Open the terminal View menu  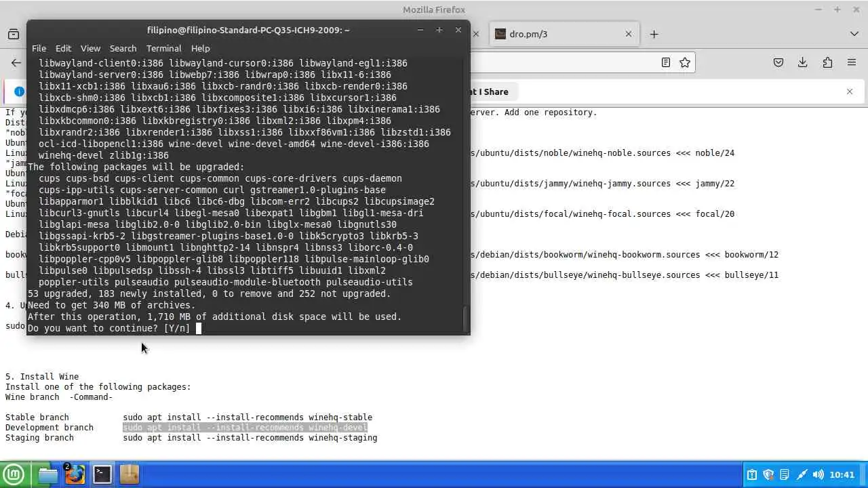pos(90,48)
